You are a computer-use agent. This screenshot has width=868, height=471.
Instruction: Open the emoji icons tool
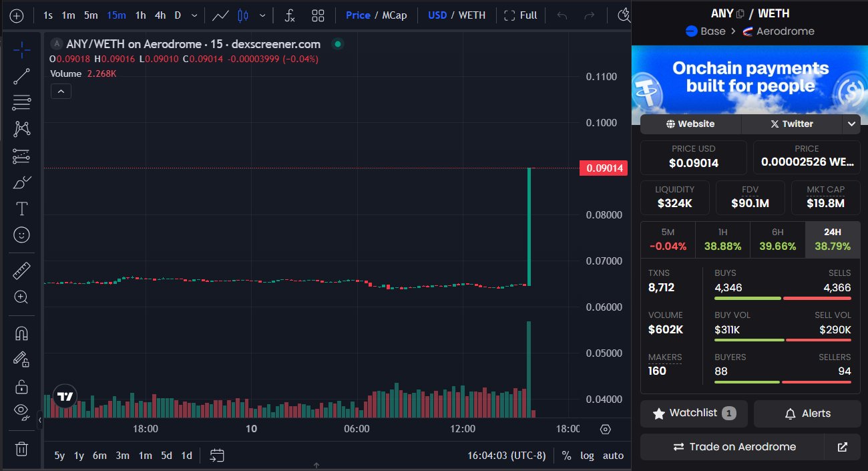(21, 235)
